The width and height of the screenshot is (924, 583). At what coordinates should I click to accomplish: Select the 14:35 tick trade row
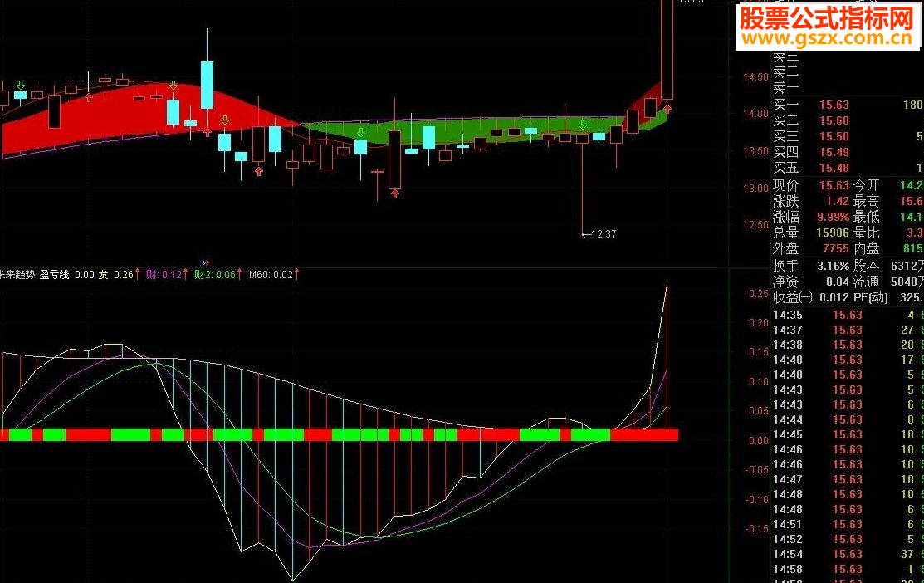[848, 316]
